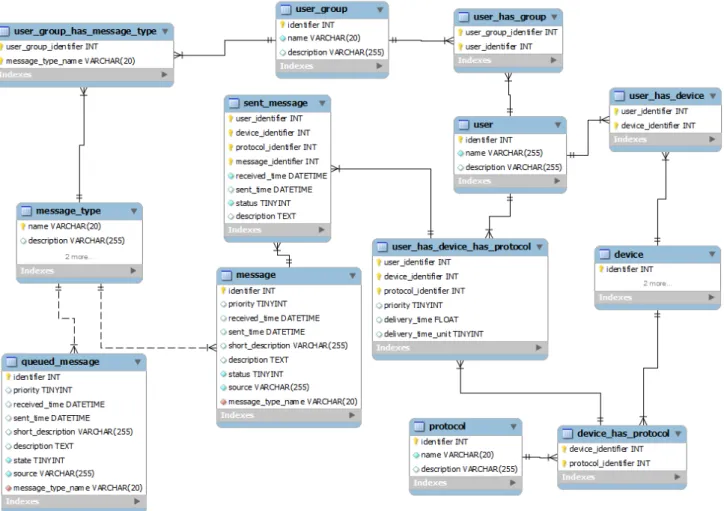Image resolution: width=724 pixels, height=511 pixels.
Task: Show the 2 more columns in device table
Action: [x=657, y=283]
